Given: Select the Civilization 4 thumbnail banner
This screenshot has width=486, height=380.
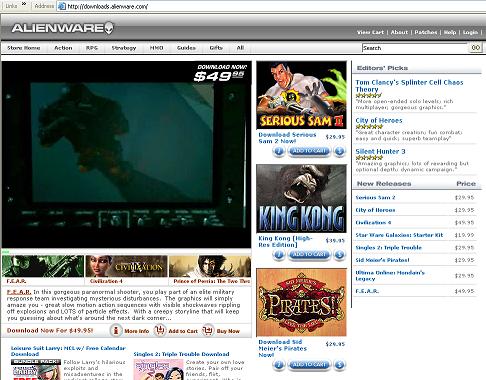Looking at the screenshot, I should click(x=126, y=266).
